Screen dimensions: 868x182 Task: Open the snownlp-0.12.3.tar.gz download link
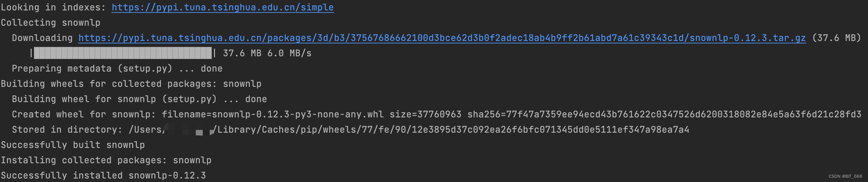pyautogui.click(x=442, y=38)
